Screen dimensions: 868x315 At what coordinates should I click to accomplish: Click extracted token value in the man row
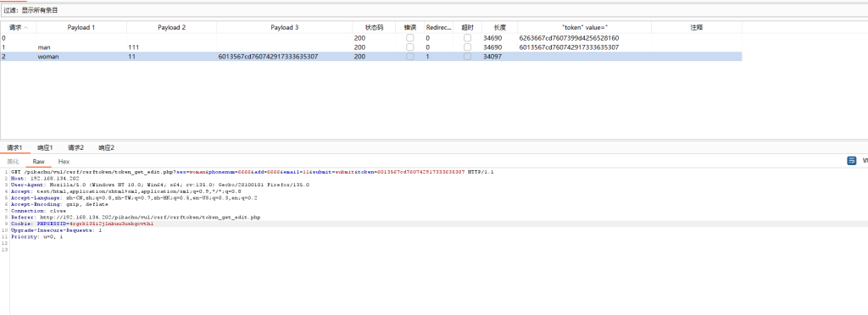pyautogui.click(x=569, y=47)
